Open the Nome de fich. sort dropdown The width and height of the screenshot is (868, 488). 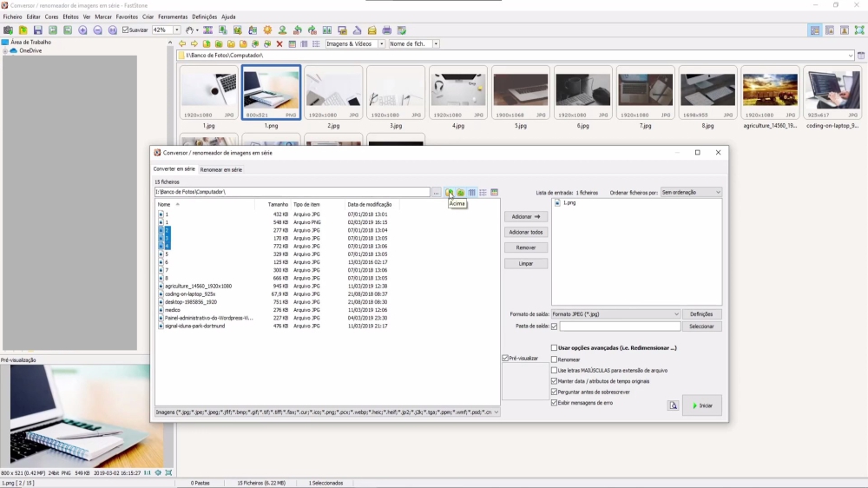[x=436, y=43]
